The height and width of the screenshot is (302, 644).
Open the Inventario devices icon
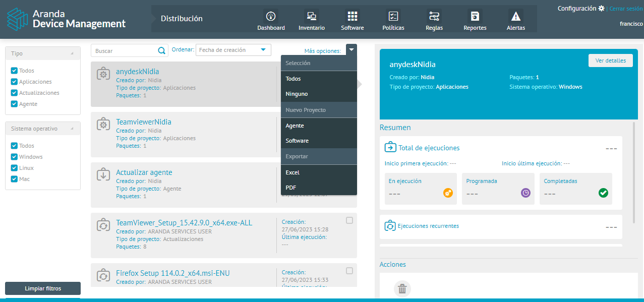click(312, 16)
